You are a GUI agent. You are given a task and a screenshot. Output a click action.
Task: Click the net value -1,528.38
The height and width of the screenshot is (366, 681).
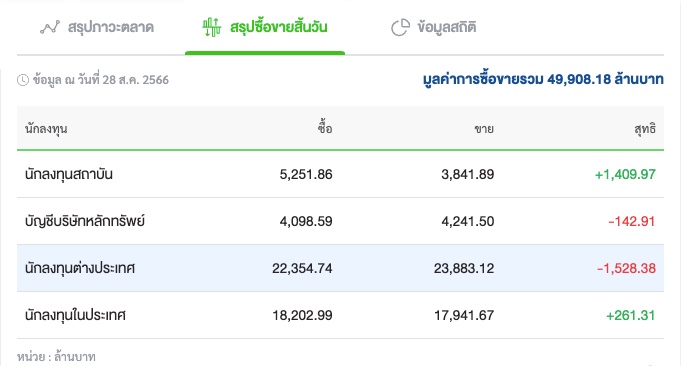(x=626, y=268)
